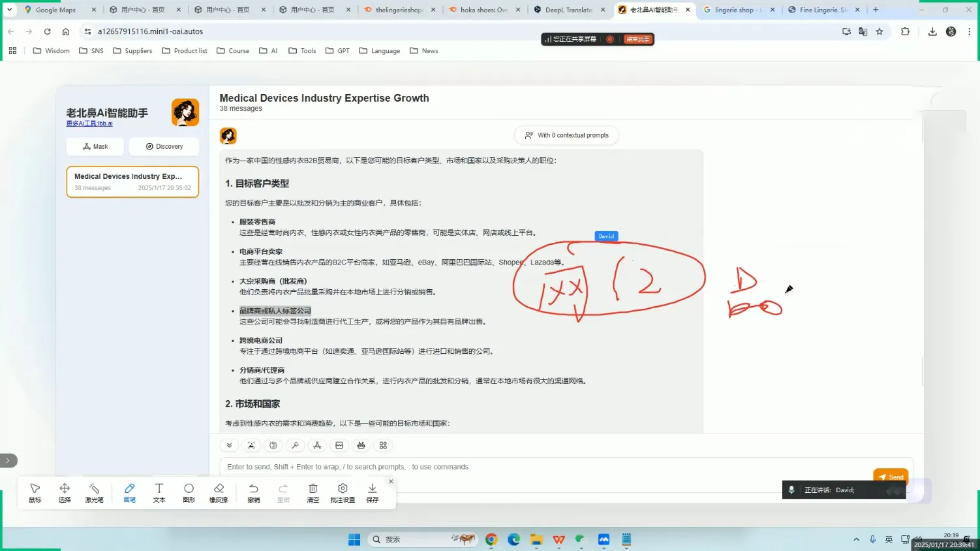Open the magic wand prompt tool above input
The width and height of the screenshot is (980, 551).
pyautogui.click(x=295, y=445)
